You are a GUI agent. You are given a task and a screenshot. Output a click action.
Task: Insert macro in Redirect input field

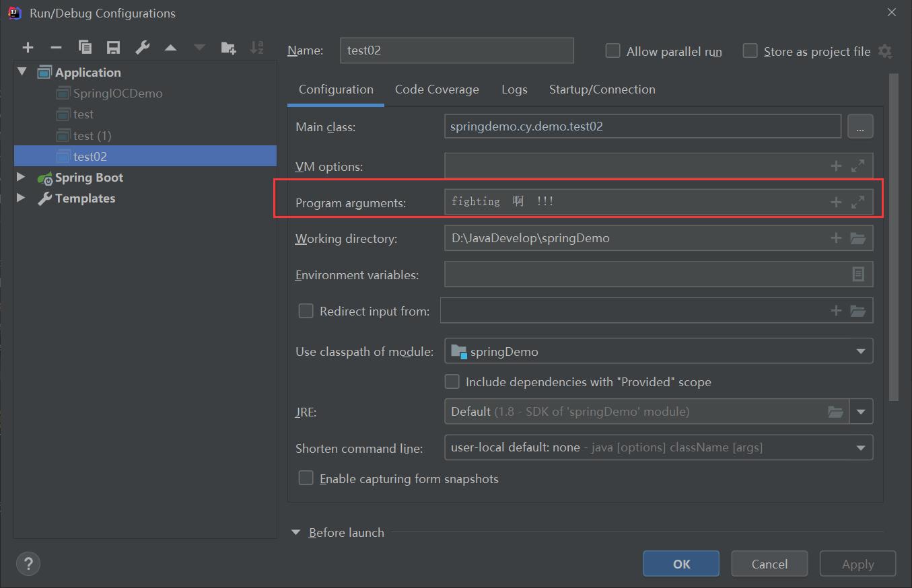click(836, 311)
